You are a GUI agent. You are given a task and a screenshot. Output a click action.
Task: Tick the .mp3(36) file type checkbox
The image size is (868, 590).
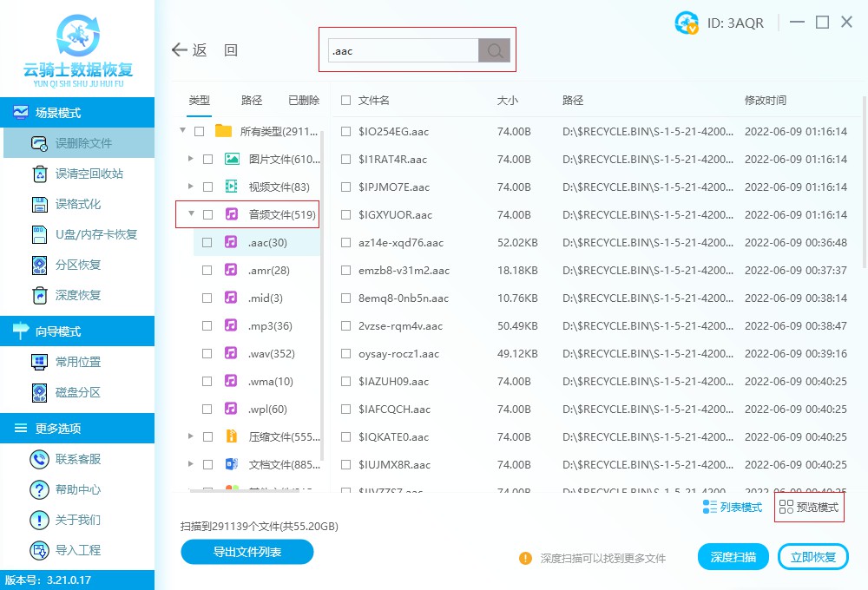pyautogui.click(x=207, y=326)
